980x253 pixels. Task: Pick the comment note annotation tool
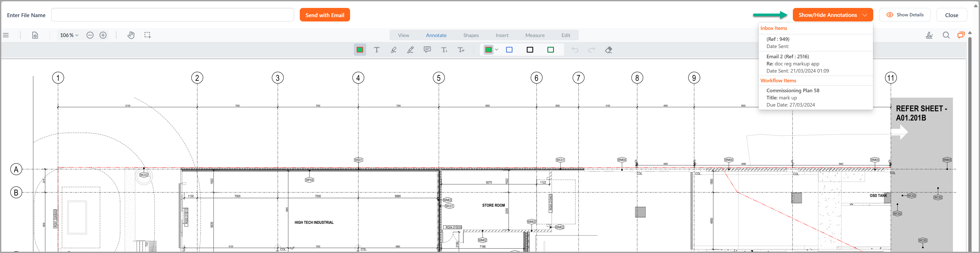(427, 50)
